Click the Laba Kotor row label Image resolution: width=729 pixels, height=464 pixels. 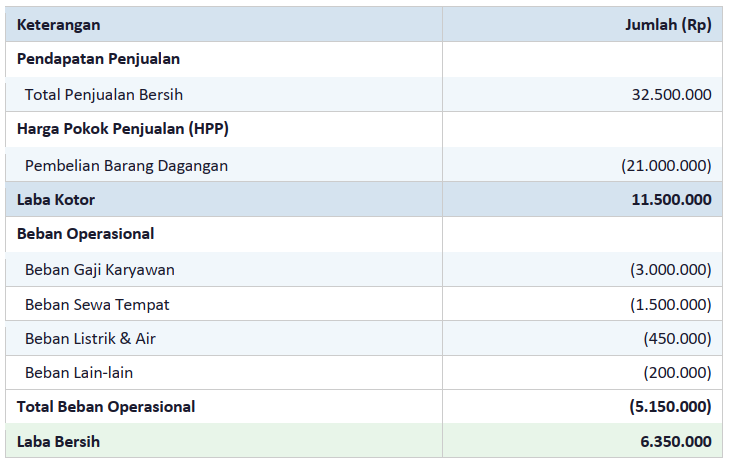pyautogui.click(x=56, y=199)
